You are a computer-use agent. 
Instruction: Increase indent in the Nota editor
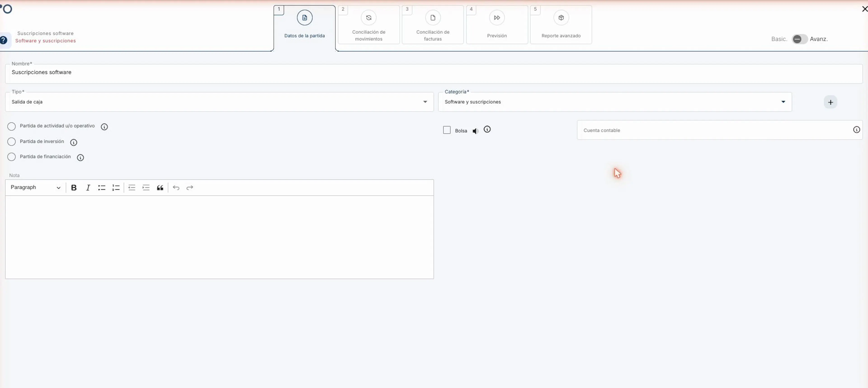[x=146, y=188]
